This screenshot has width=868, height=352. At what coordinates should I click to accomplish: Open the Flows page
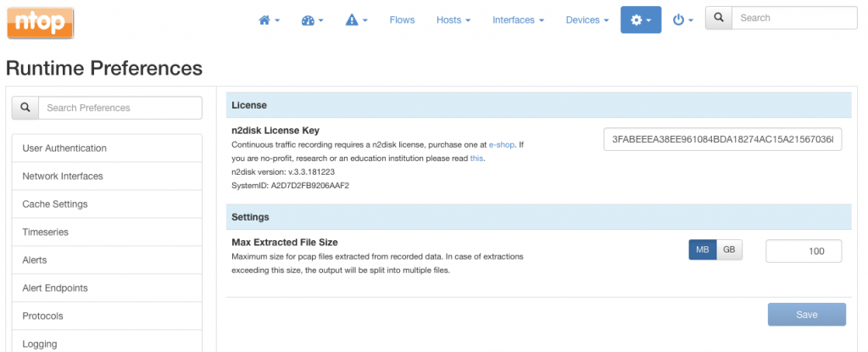(x=402, y=20)
